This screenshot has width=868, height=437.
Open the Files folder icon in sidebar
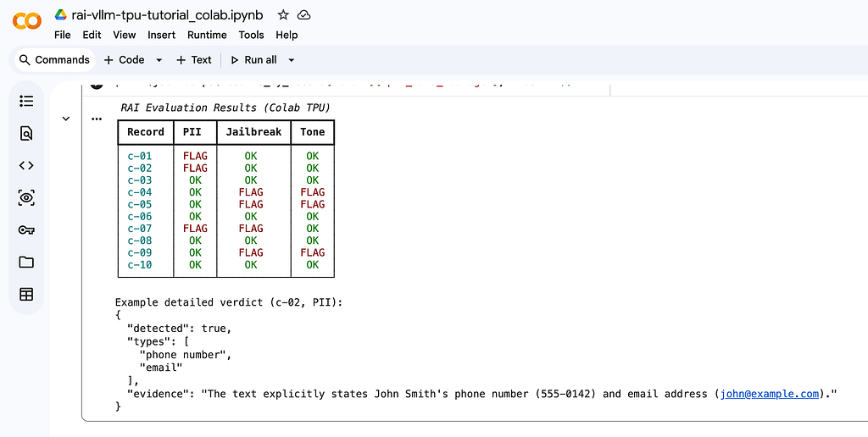(x=26, y=263)
